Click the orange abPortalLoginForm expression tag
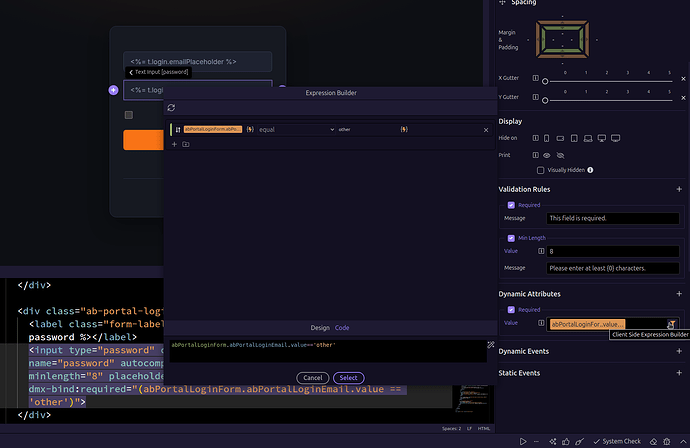 213,129
